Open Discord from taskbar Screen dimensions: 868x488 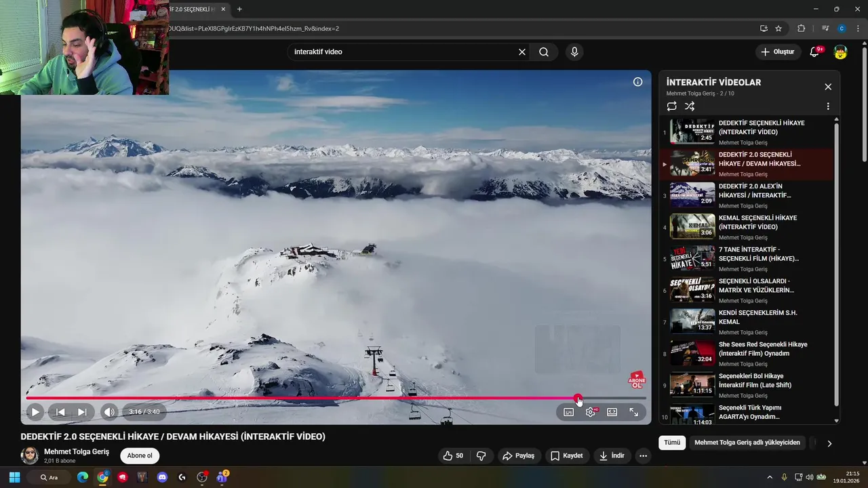[x=162, y=477]
